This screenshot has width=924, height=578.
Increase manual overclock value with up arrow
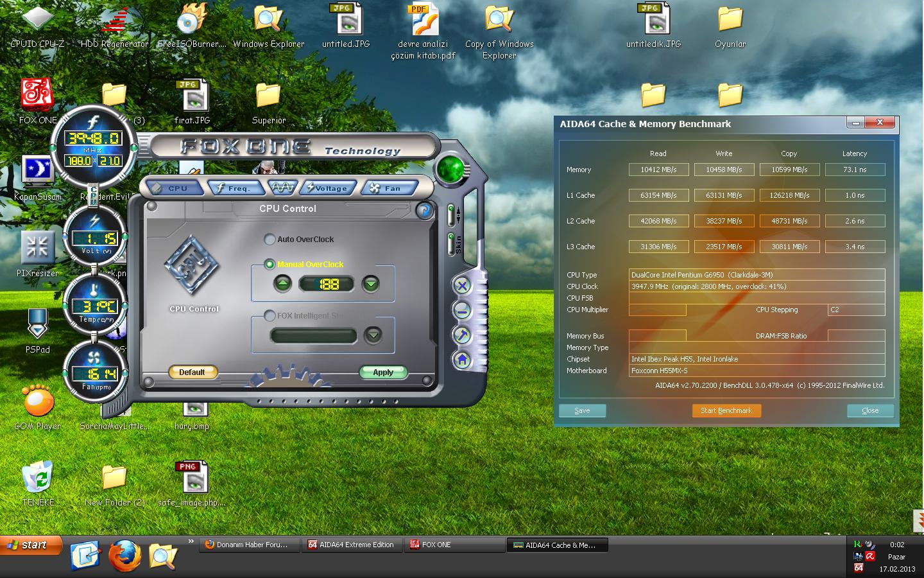(282, 283)
